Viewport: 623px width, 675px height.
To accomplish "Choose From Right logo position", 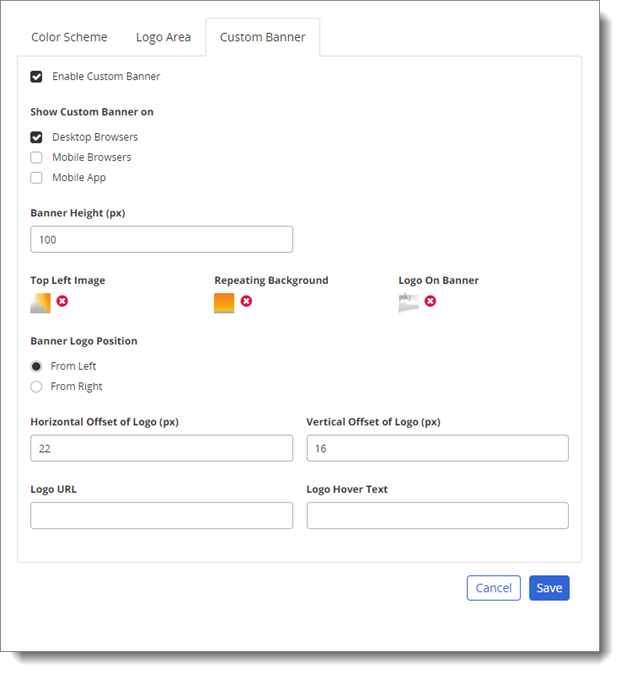I will (x=37, y=386).
